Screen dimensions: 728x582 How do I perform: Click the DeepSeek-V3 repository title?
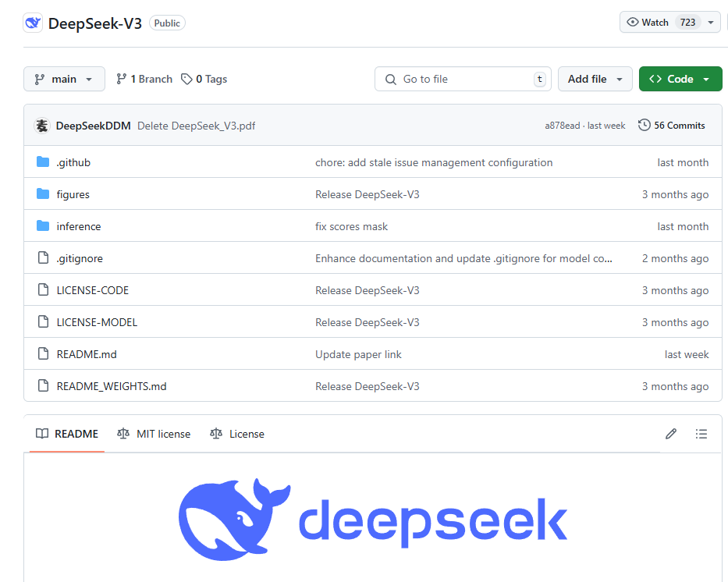tap(94, 23)
